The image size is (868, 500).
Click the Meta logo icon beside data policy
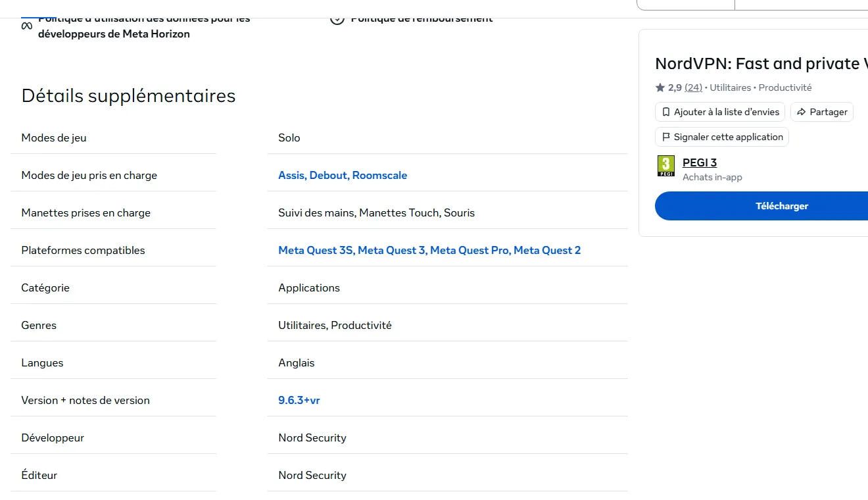[26, 26]
